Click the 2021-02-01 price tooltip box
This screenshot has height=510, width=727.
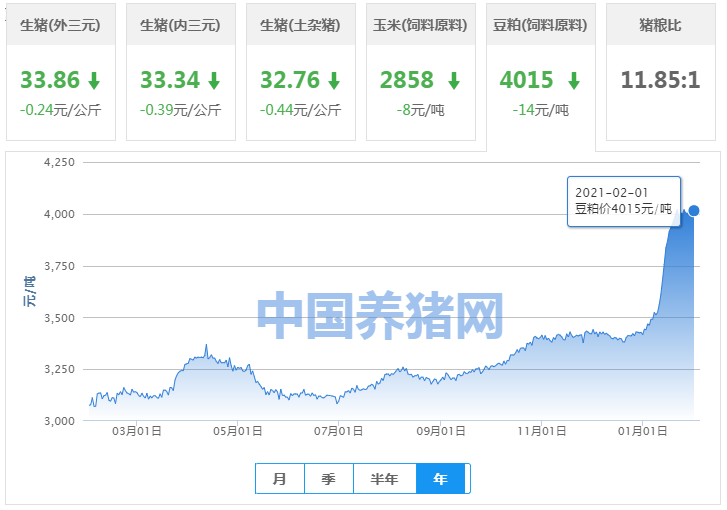tap(624, 201)
